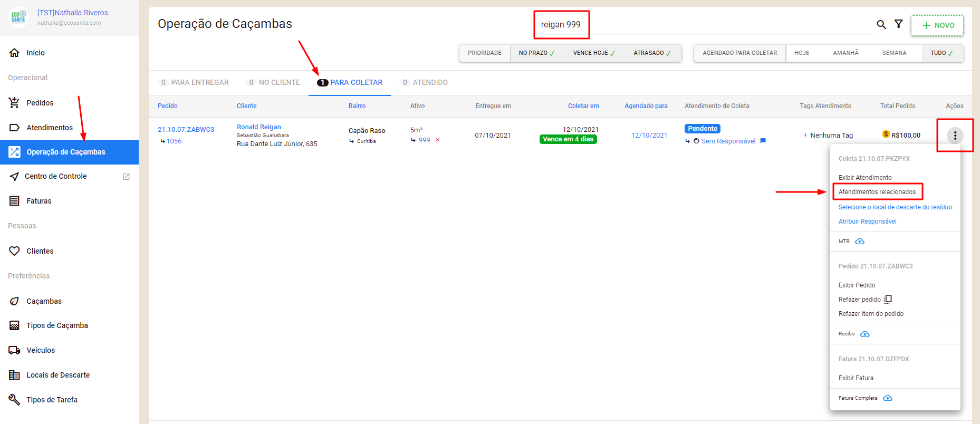Switch to the PARA ENTREGAR tab
Screen dimensions: 980x424
coord(194,83)
